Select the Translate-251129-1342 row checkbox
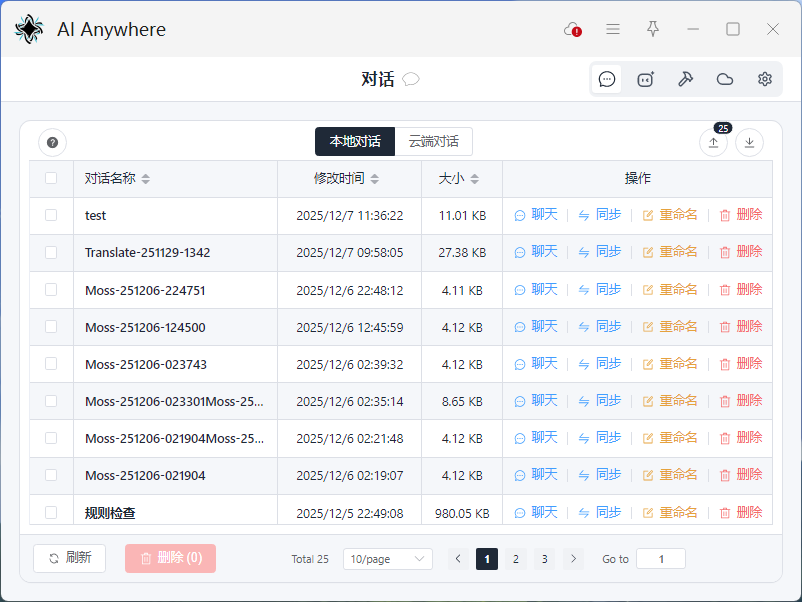 click(51, 253)
